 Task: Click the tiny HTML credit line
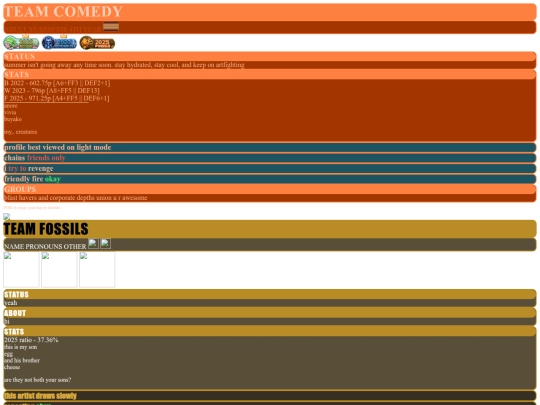click(x=32, y=208)
